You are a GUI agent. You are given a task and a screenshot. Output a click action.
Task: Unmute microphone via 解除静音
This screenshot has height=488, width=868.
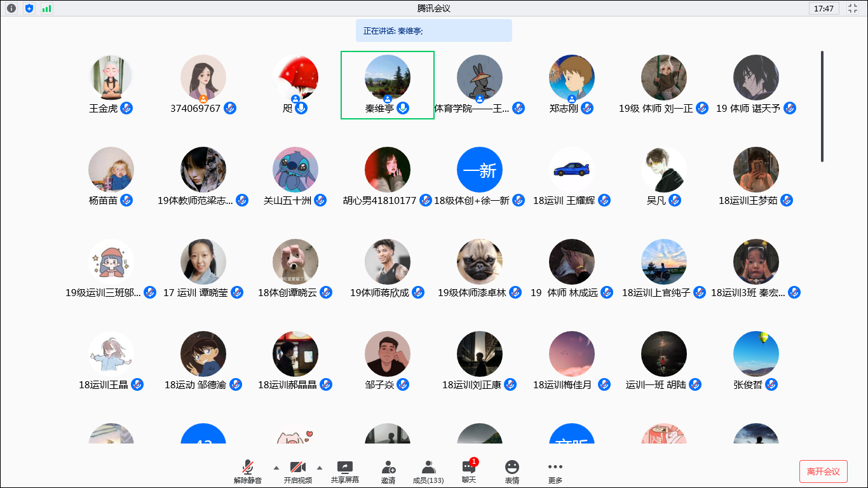point(248,473)
